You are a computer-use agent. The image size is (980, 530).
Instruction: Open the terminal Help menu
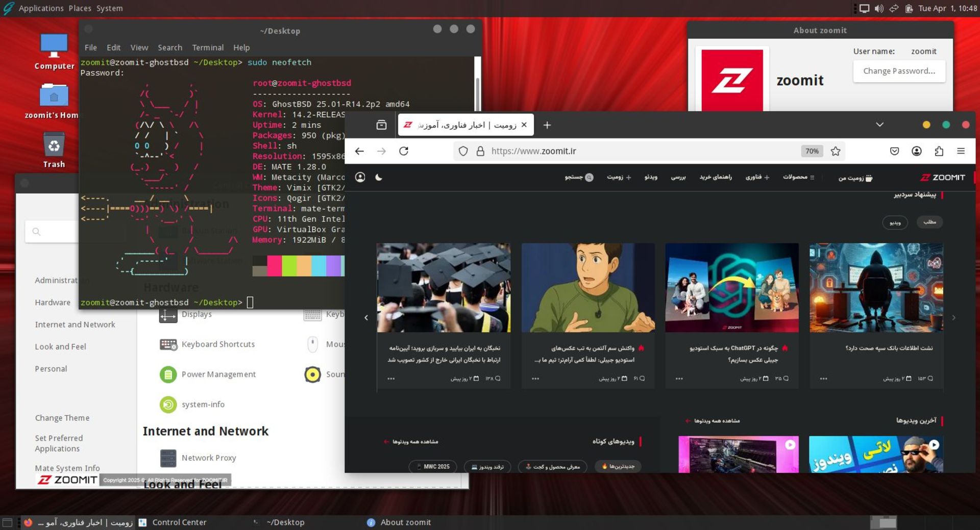point(241,47)
